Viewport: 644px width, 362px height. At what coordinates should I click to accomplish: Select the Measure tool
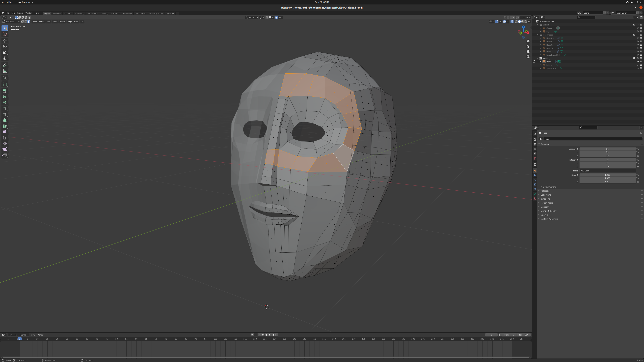[5, 71]
